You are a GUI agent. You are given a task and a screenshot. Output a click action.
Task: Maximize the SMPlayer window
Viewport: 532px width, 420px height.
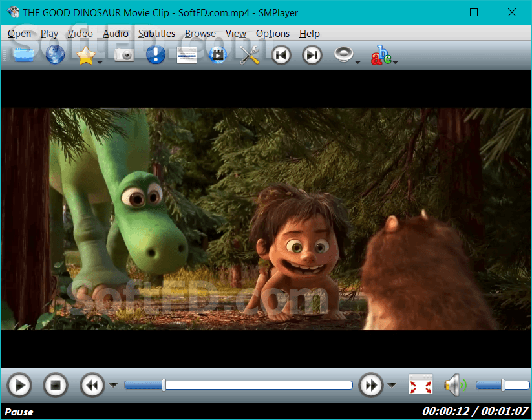point(474,12)
